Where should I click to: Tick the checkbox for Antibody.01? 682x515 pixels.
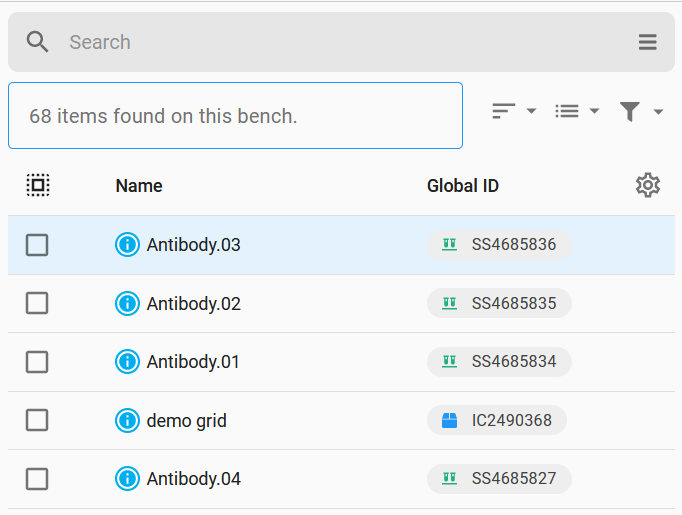[37, 362]
